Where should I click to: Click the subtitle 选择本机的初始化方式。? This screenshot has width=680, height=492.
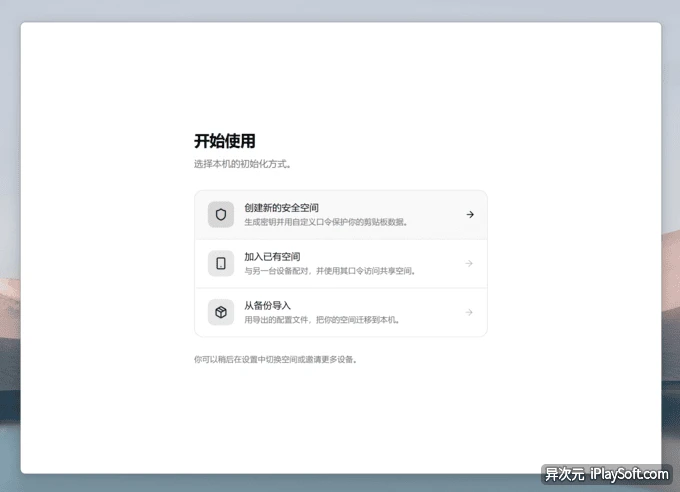242,164
